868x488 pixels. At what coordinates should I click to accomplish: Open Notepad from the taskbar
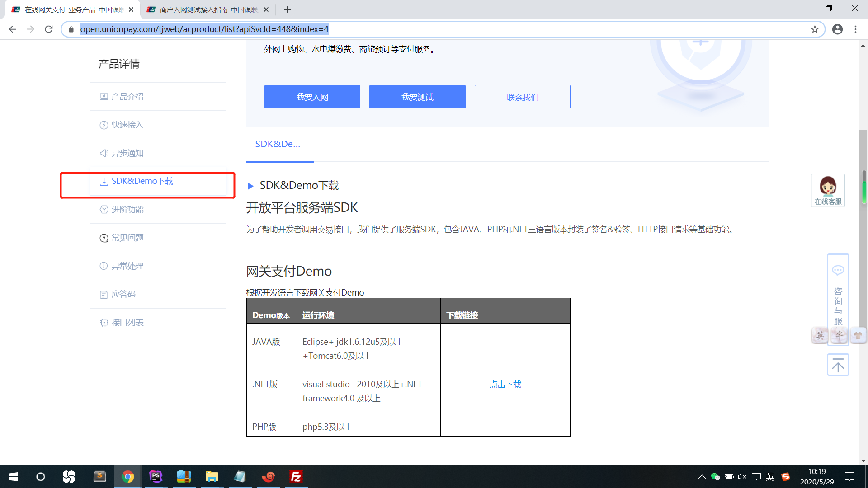[x=240, y=477]
